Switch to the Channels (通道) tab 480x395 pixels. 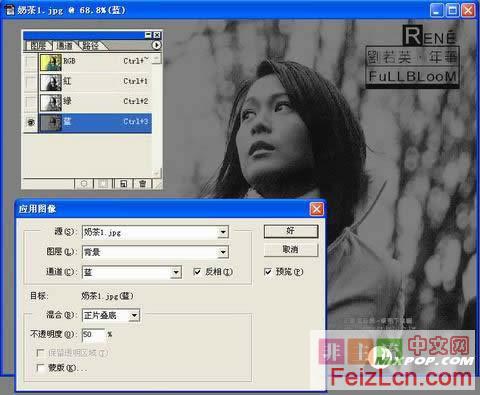[x=64, y=46]
